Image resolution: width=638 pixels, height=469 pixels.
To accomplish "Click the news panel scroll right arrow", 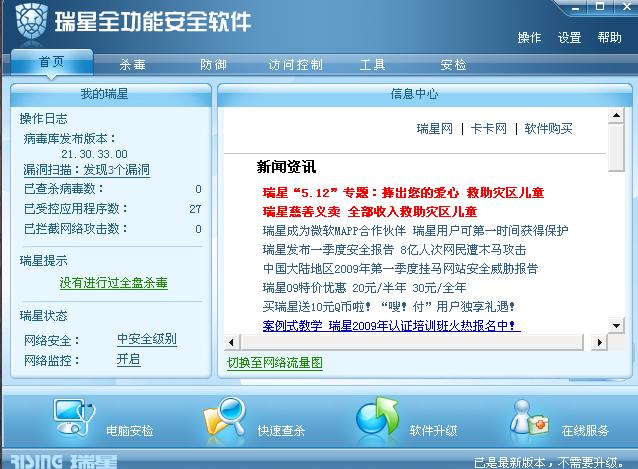I will coord(599,342).
